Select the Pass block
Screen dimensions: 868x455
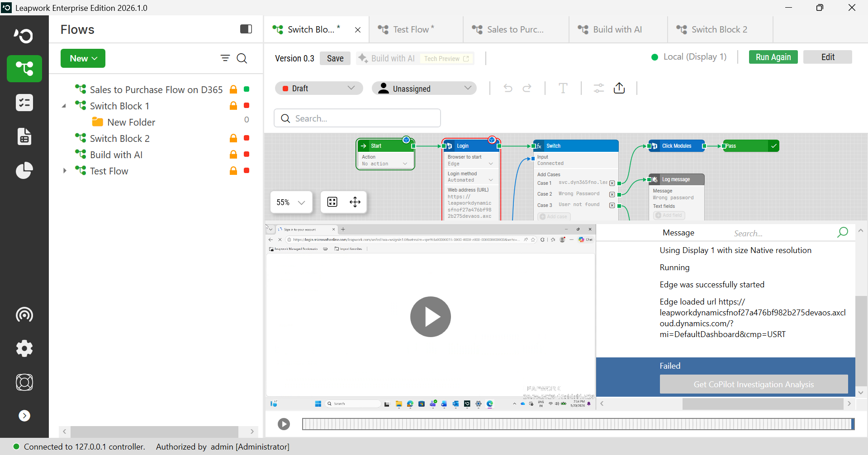751,146
